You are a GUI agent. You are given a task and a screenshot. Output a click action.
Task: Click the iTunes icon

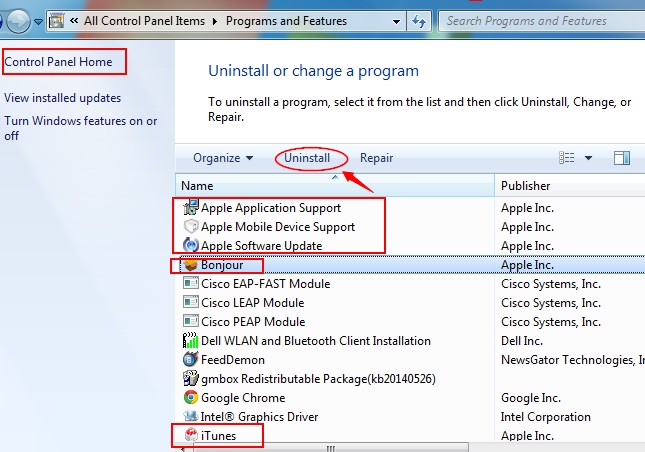tap(191, 435)
